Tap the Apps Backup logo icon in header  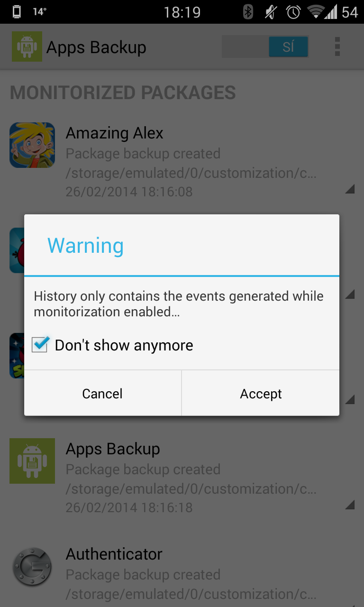coord(27,46)
